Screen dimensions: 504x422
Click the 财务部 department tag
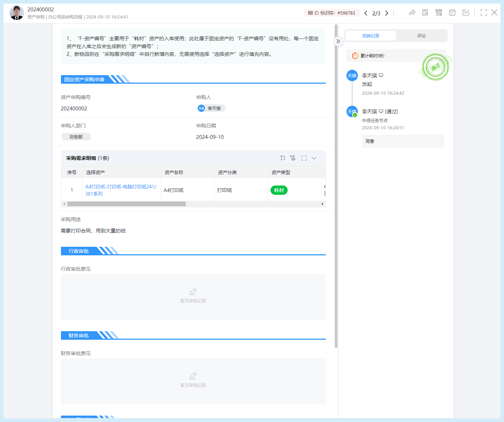click(76, 137)
